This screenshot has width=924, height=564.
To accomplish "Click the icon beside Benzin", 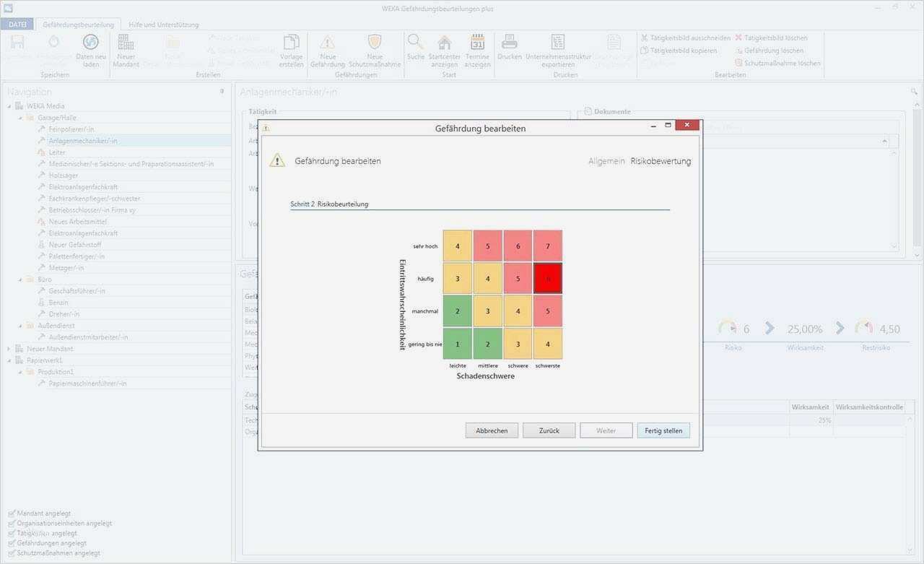I will [42, 303].
